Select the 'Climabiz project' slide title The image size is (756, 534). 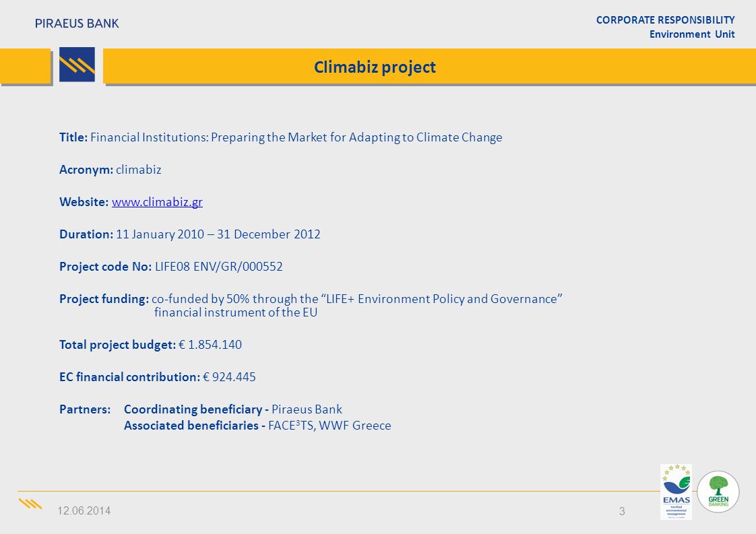tap(375, 67)
